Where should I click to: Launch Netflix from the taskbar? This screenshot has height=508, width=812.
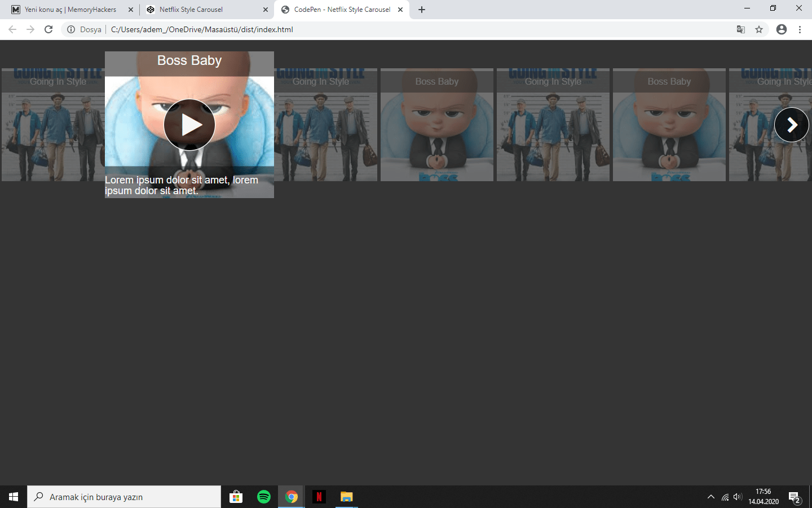point(319,497)
